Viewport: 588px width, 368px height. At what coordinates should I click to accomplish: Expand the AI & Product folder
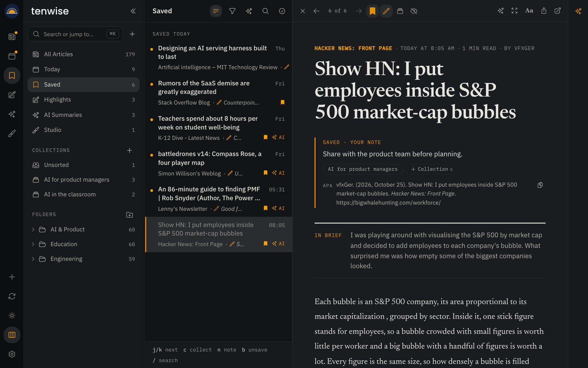33,229
